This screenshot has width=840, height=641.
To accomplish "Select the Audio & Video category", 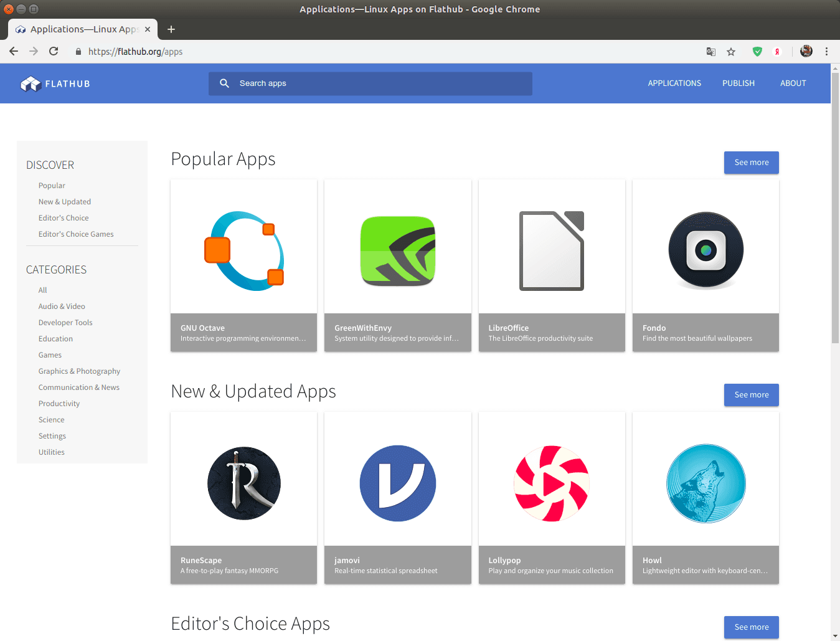I will 62,306.
